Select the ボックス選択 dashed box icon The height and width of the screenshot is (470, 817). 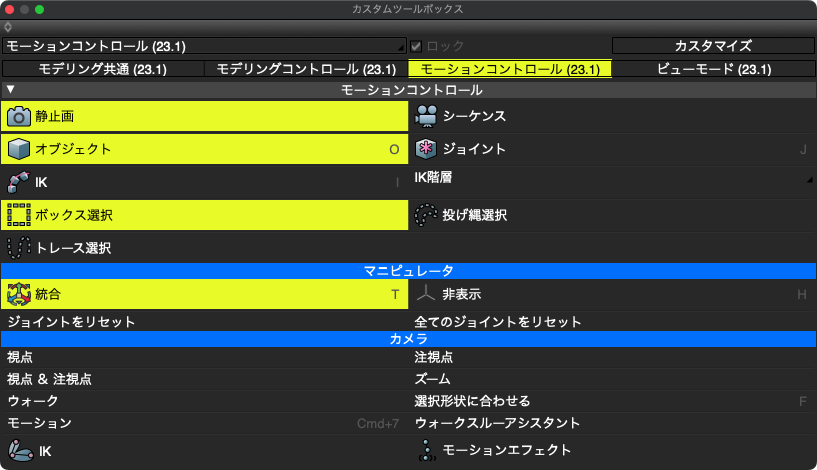[19, 215]
